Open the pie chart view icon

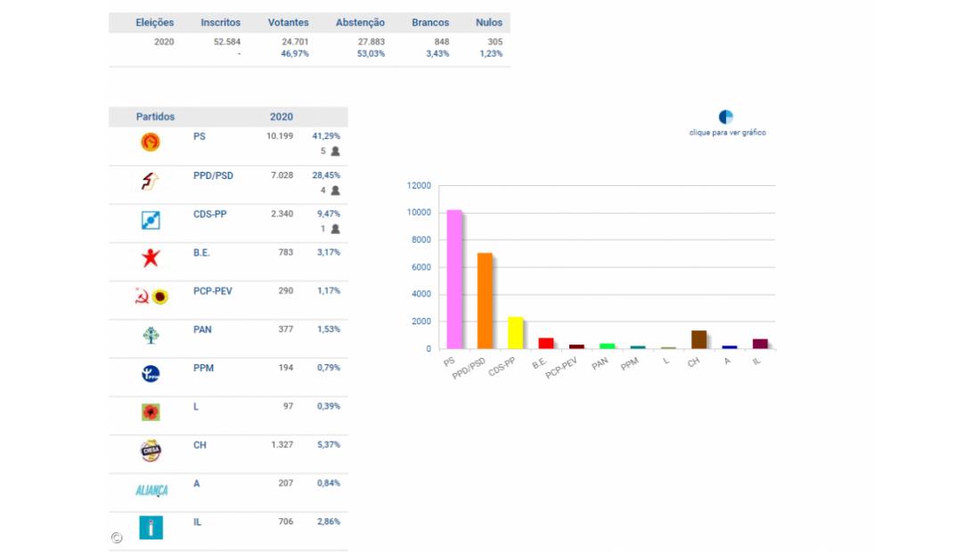(726, 117)
